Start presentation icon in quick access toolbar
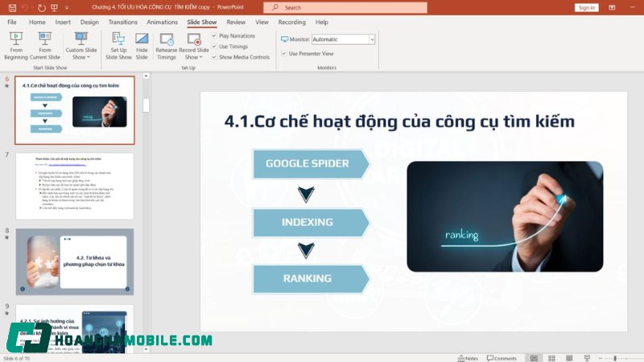 click(x=54, y=7)
